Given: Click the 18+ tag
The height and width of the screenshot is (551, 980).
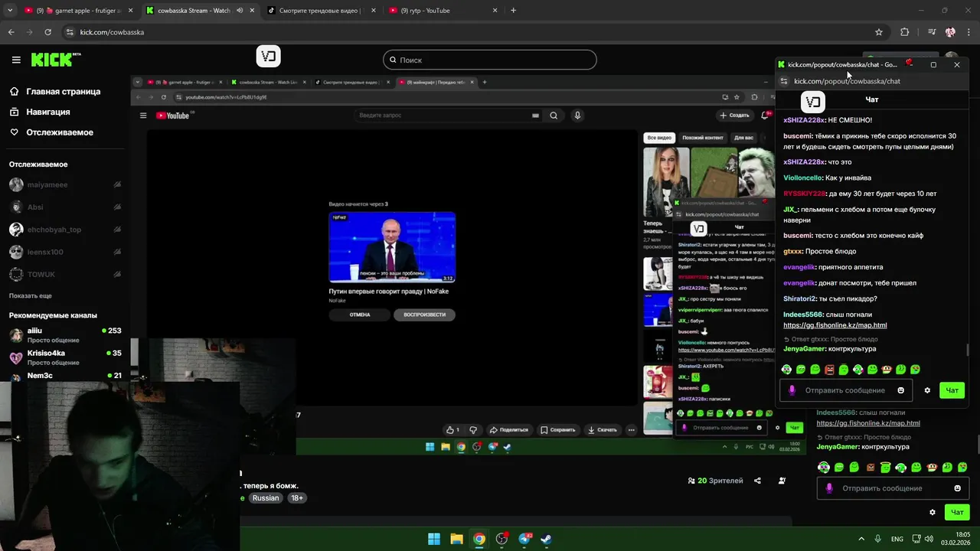Looking at the screenshot, I should [x=297, y=498].
